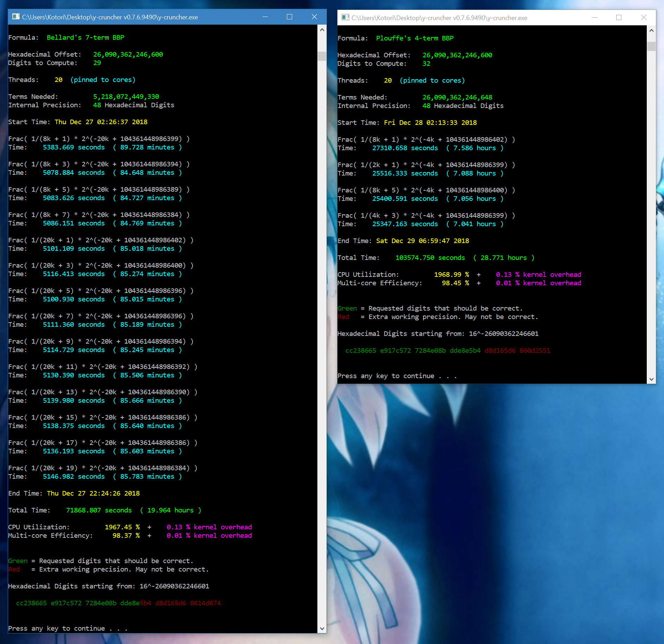Screen dimensions: 664x644
Task: Close the Plouffe's 4-term BBP console window
Action: pos(644,18)
